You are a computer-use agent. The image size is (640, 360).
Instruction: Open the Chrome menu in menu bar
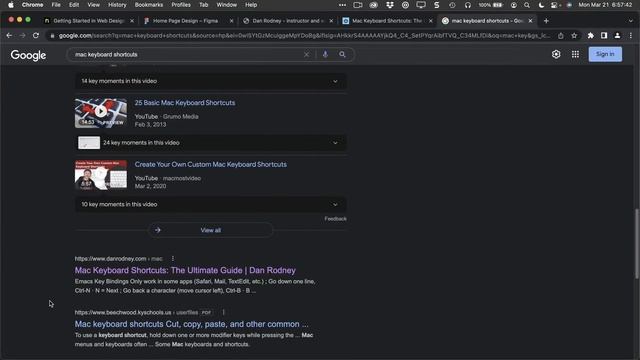(x=32, y=5)
